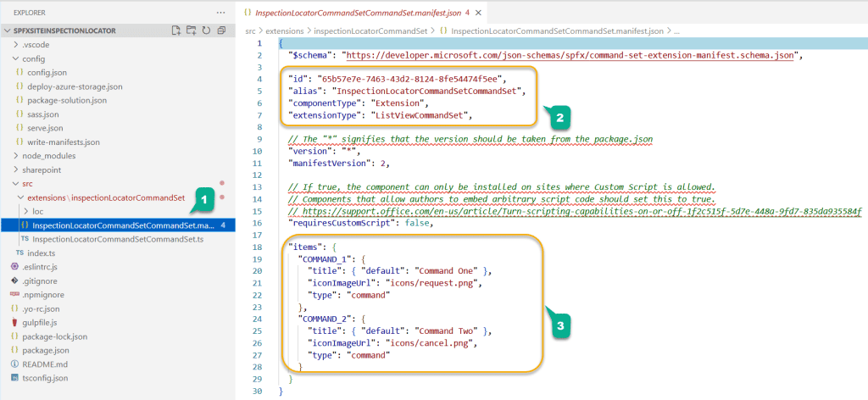Open InspectionLocatorCommandSetCommandSet.ts file
This screenshot has height=400, width=868.
point(119,239)
